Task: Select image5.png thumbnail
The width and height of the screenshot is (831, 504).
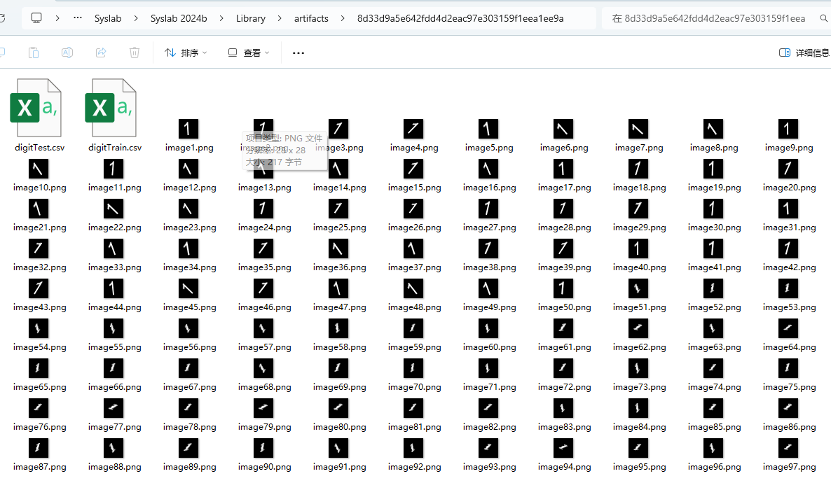Action: point(488,129)
